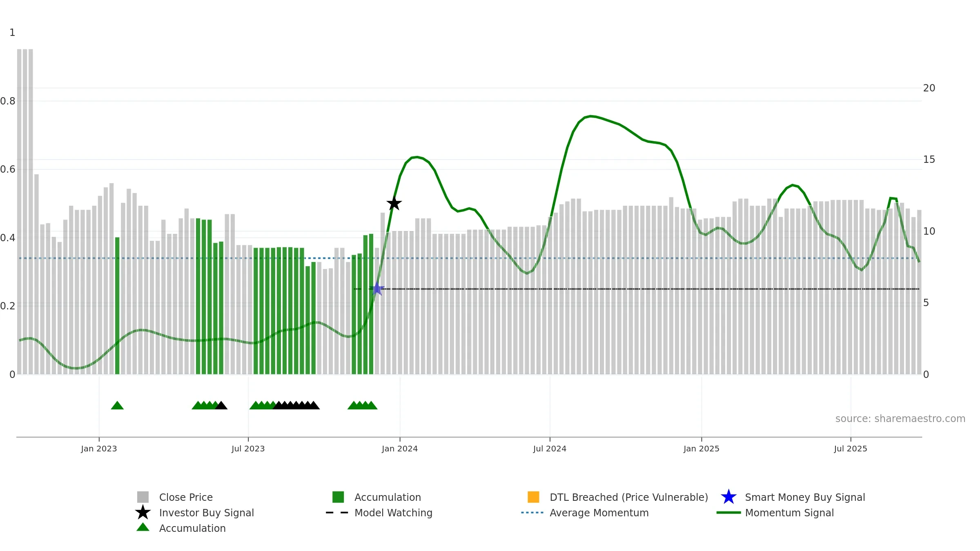980x551 pixels.
Task: Click the black Investor Buy star on the chart
Action: click(394, 203)
